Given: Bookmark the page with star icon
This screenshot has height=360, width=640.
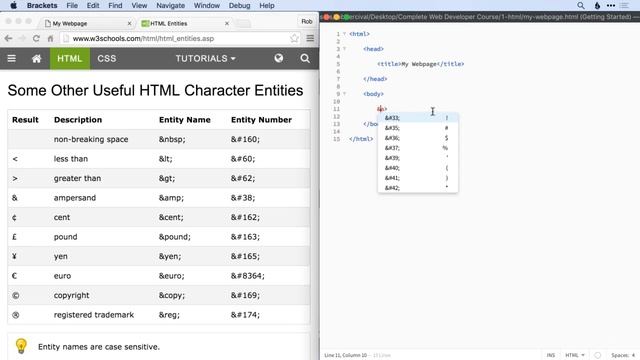Looking at the screenshot, I should [294, 38].
